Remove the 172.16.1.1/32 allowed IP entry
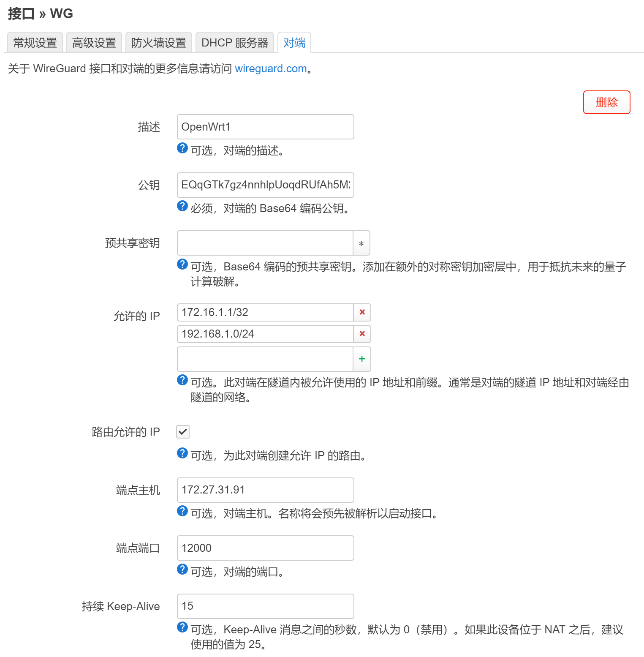Screen dimensions: 644x657 [x=362, y=312]
